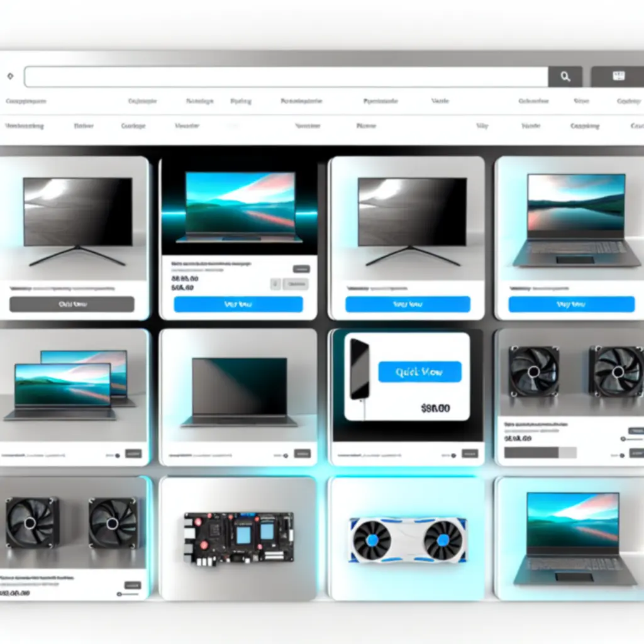
Task: Click the small diamond icon left of search bar
Action: (10, 77)
